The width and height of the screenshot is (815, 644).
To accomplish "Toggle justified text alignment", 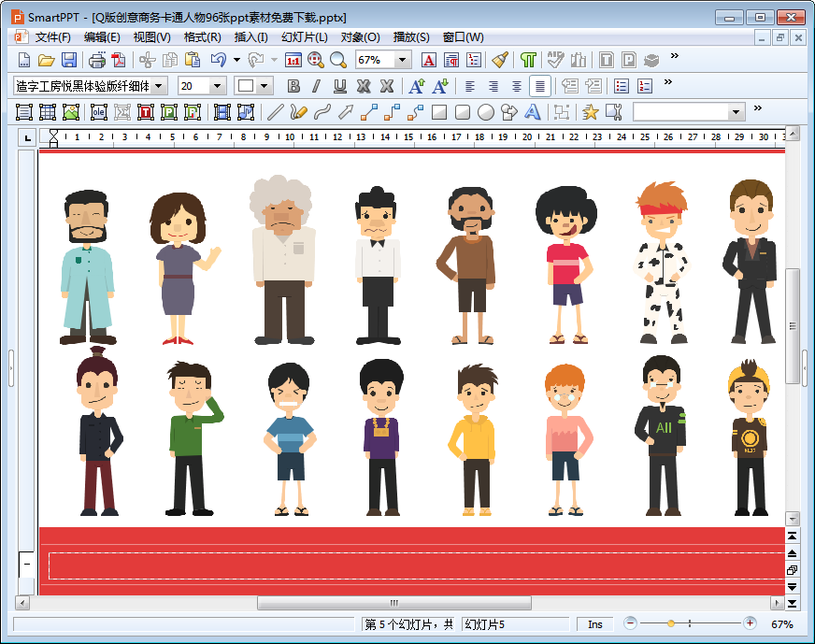I will point(540,86).
